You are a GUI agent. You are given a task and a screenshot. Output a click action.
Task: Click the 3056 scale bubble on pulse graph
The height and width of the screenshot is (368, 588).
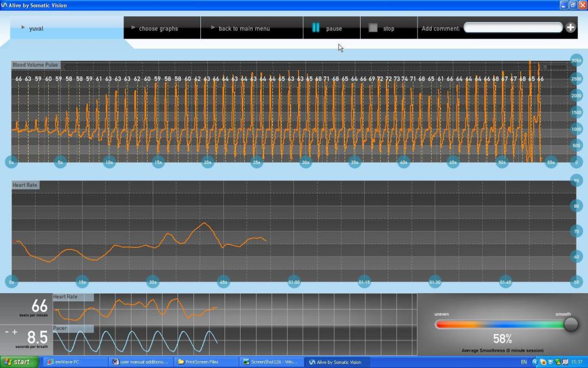pyautogui.click(x=576, y=60)
